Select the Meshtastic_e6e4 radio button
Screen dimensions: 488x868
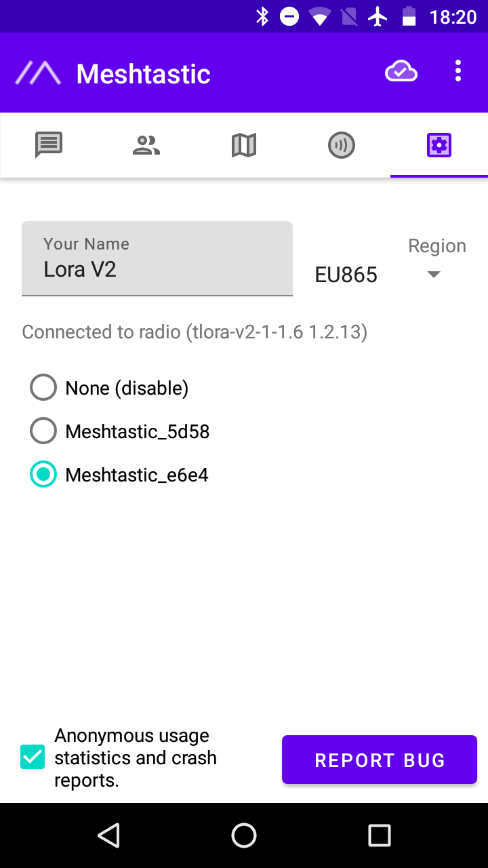click(43, 475)
